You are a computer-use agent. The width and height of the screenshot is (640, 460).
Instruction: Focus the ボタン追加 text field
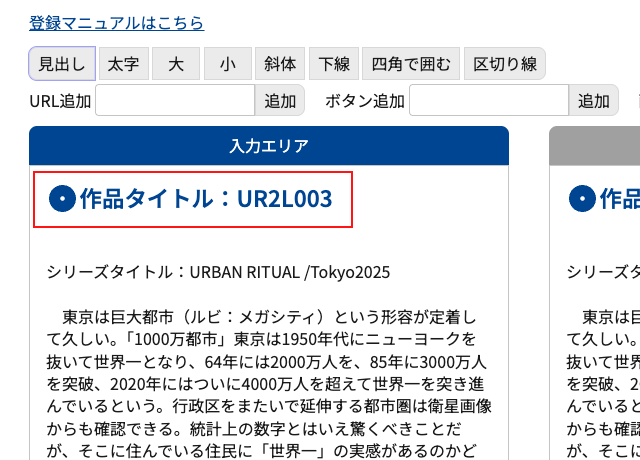pos(489,100)
